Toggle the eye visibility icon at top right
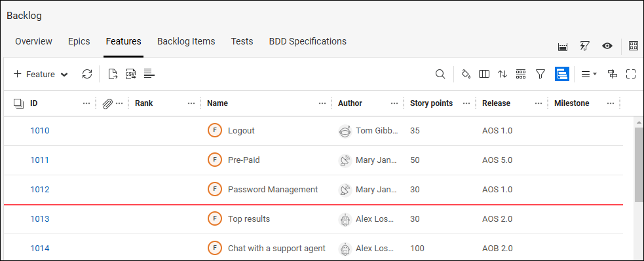 [x=607, y=46]
